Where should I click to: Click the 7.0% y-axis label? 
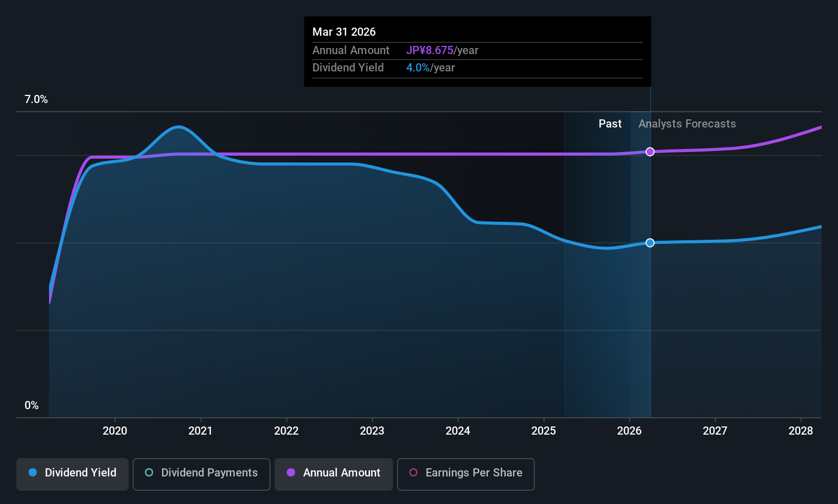(x=36, y=99)
